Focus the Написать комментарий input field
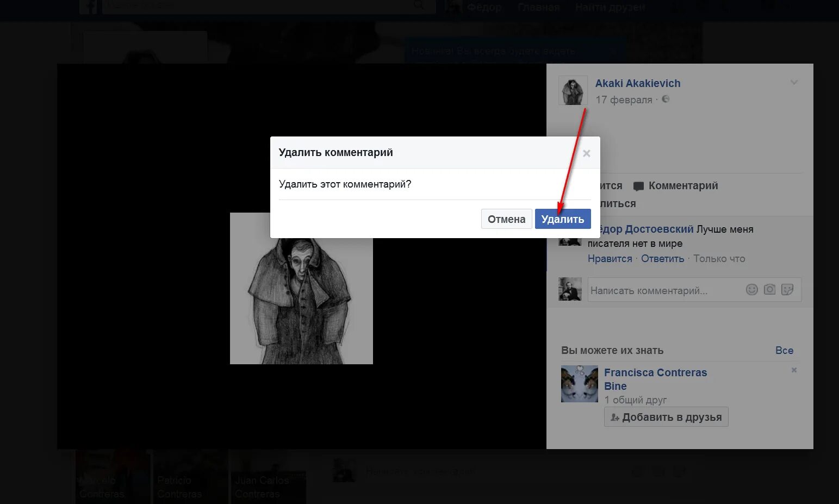839x504 pixels. 694,290
